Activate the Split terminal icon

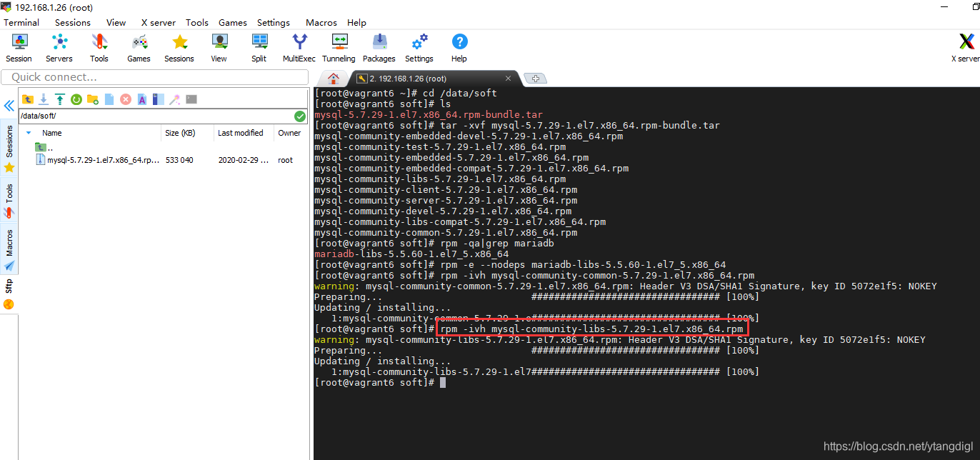click(x=259, y=48)
